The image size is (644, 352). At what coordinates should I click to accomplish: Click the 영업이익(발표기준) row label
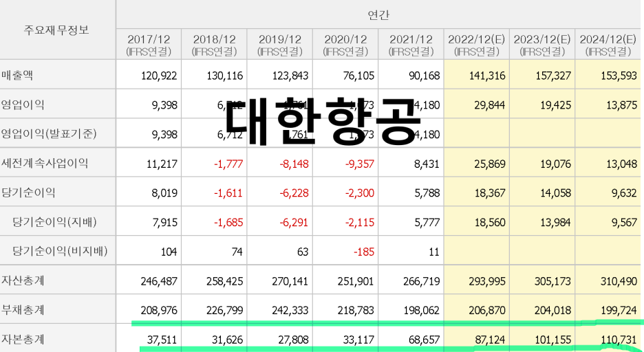[49, 134]
